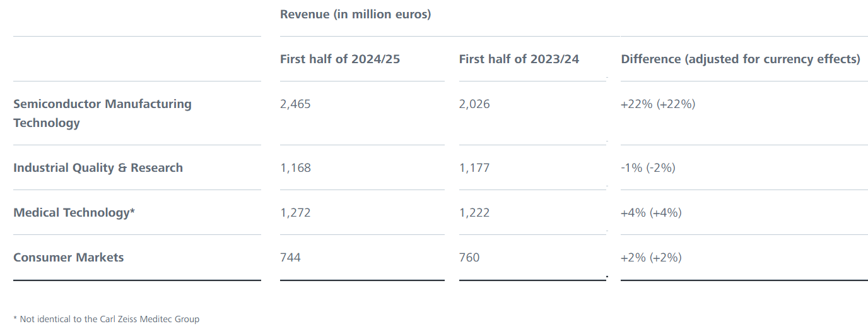The height and width of the screenshot is (331, 868).
Task: Click the Carl Zeiss Meditec Group footnote
Action: point(106,319)
